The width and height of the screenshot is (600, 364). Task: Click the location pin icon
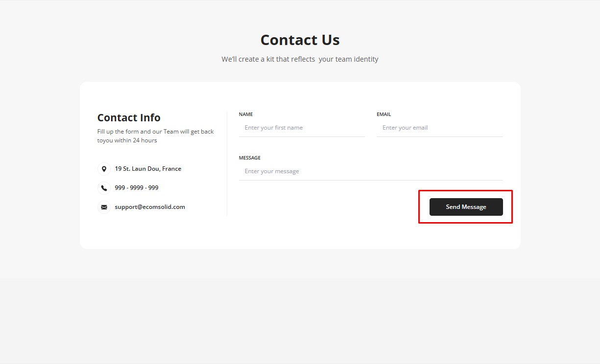(x=104, y=169)
